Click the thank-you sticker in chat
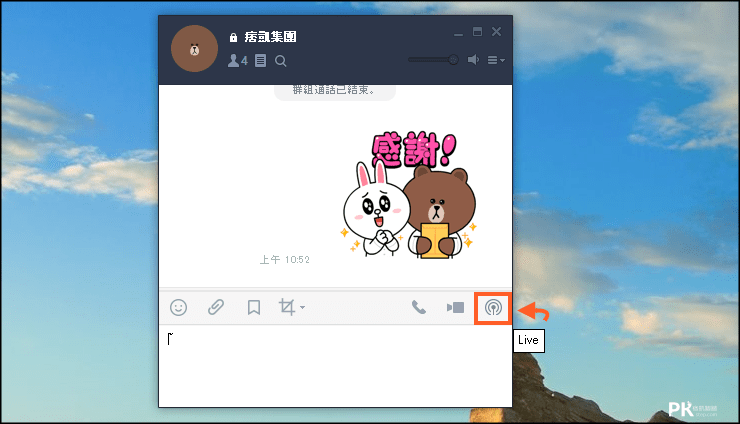This screenshot has width=740, height=424. click(409, 195)
